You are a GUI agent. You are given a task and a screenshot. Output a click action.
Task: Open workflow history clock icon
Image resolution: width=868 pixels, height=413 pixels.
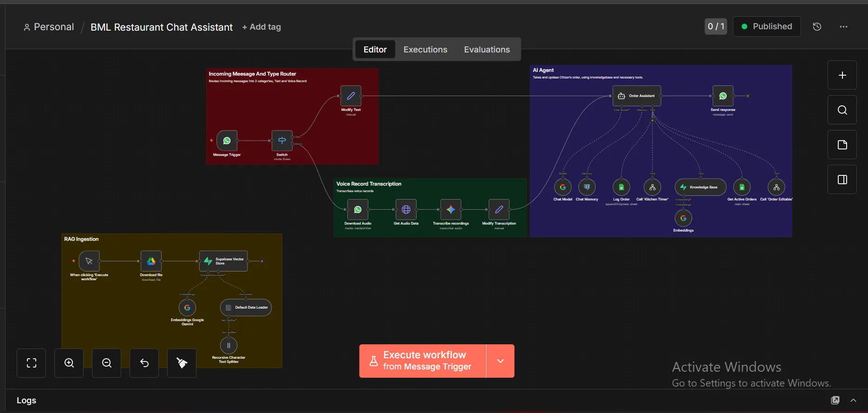tap(817, 27)
